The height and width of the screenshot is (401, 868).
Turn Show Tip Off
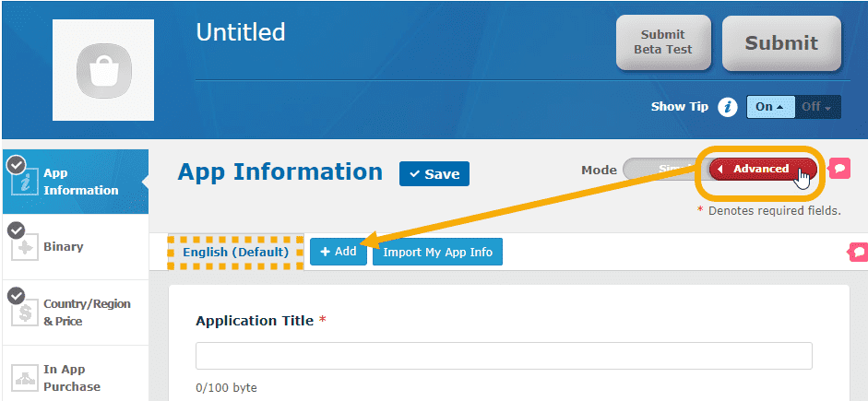(x=817, y=107)
